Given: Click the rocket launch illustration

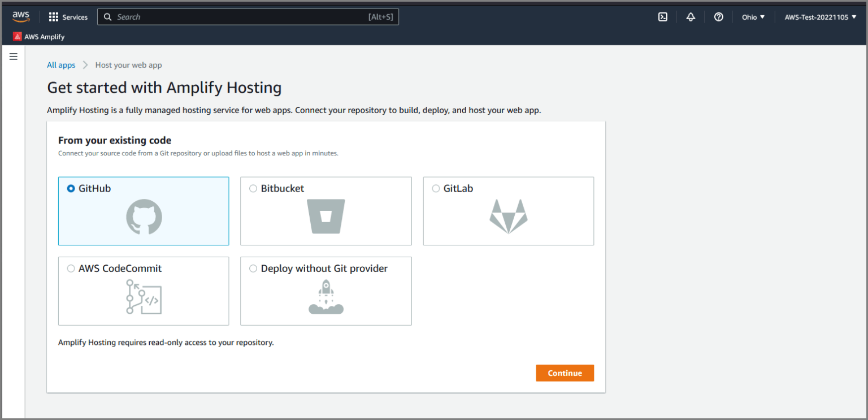Looking at the screenshot, I should pyautogui.click(x=326, y=296).
